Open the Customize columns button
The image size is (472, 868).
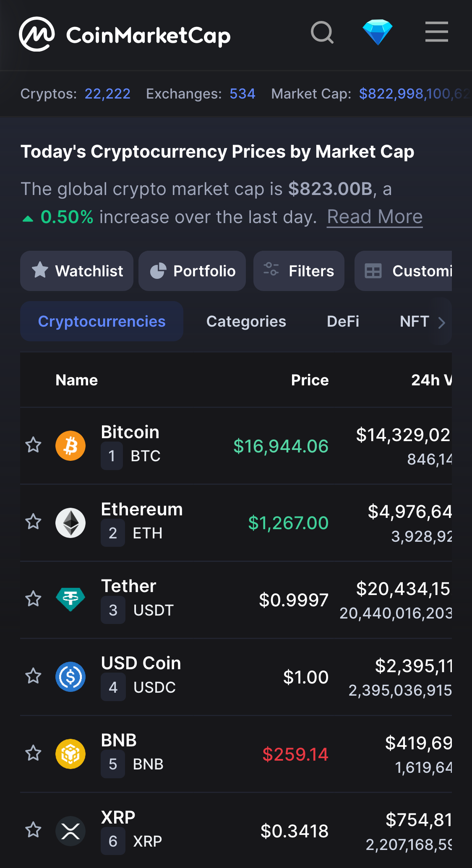click(x=403, y=271)
